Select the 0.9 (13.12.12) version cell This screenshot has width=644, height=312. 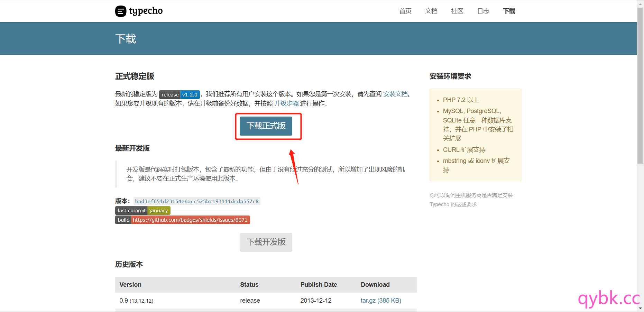(136, 301)
